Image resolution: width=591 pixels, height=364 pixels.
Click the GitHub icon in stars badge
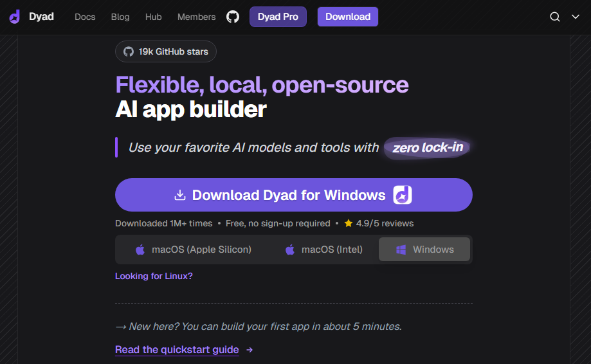pos(129,51)
